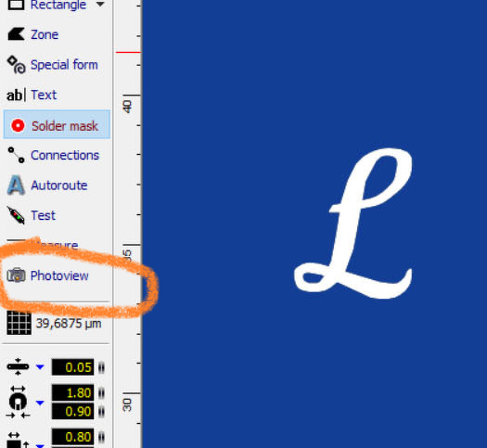
Task: Click the pad outer diameter field 1.80
Action: pos(72,392)
